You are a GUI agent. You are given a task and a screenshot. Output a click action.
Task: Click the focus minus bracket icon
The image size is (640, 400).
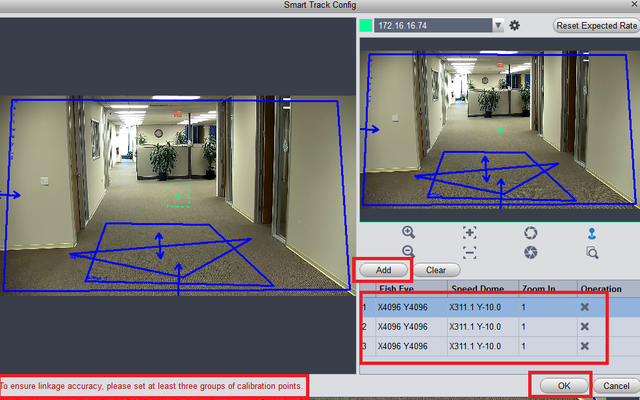470,253
